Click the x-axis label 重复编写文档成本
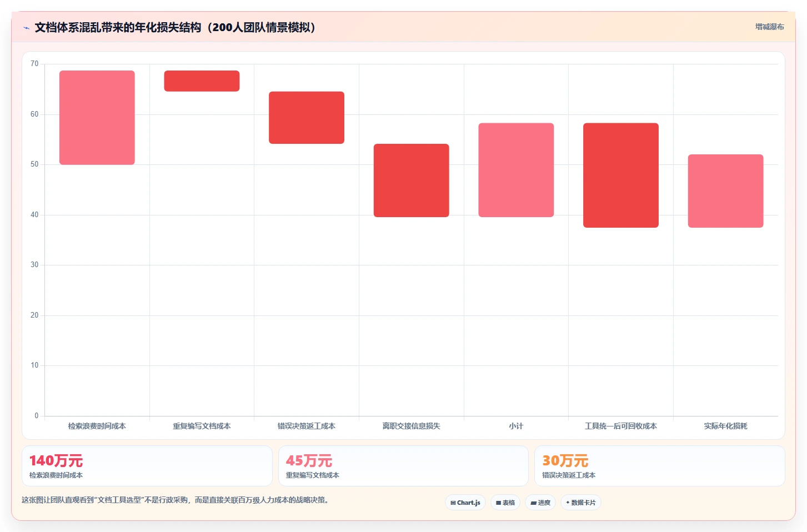 click(202, 426)
